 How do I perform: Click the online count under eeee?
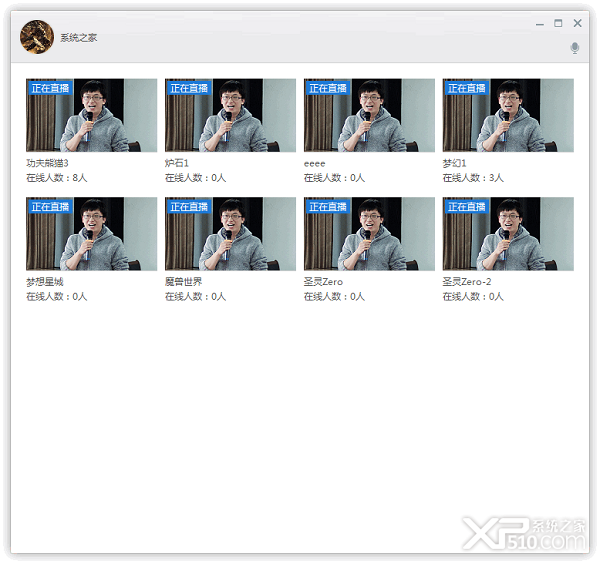point(334,178)
